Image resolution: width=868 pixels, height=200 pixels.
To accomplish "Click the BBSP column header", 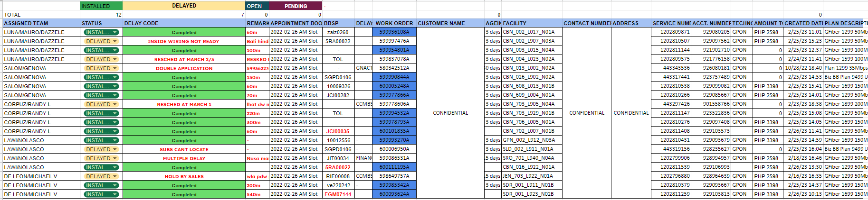I will [338, 23].
